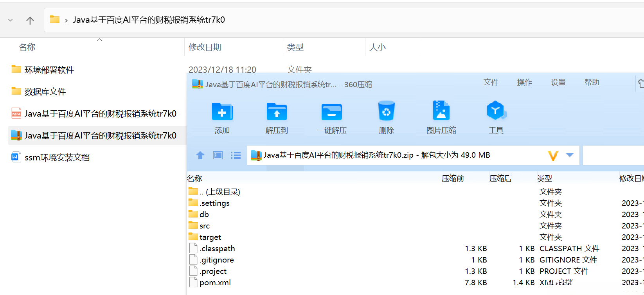This screenshot has width=644, height=295.
Task: Open the 图片压缩 image compression tool
Action: point(441,110)
